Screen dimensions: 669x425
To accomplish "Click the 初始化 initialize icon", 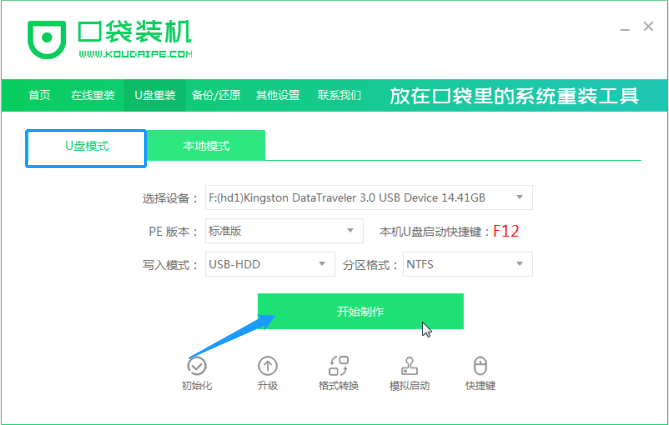I will (x=197, y=366).
